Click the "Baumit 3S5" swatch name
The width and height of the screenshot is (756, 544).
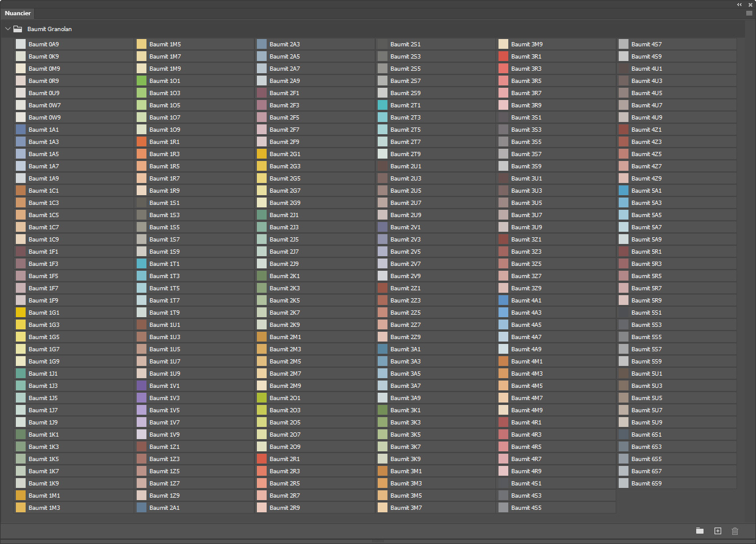(527, 141)
